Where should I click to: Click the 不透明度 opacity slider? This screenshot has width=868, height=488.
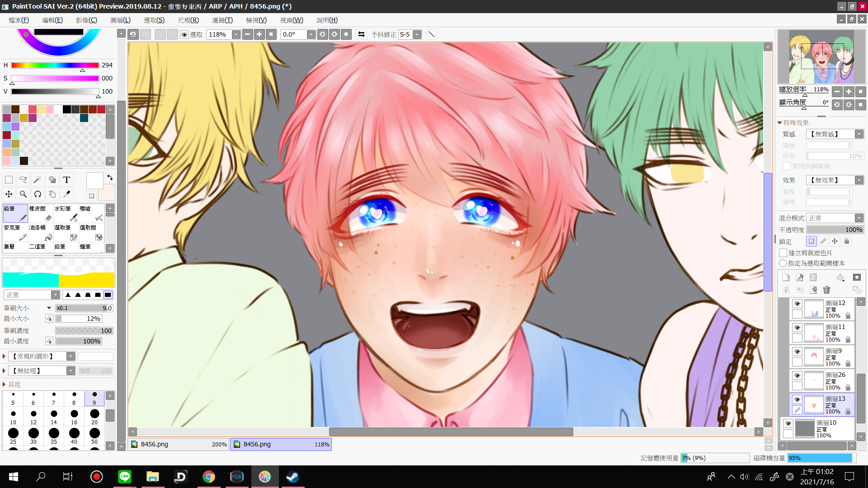click(x=835, y=230)
